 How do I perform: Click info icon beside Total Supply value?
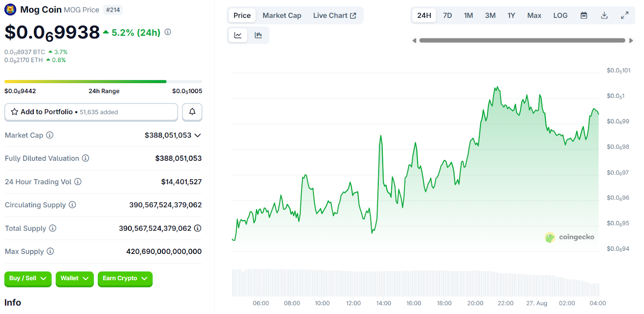tap(198, 228)
